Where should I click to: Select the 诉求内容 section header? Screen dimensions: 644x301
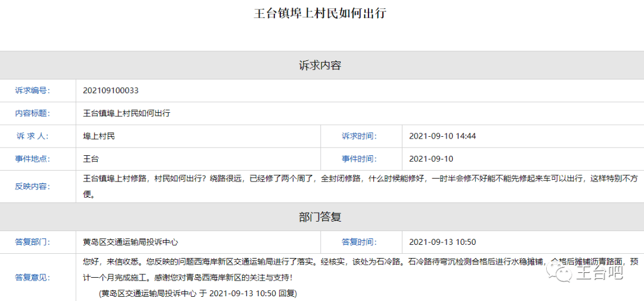[320, 65]
